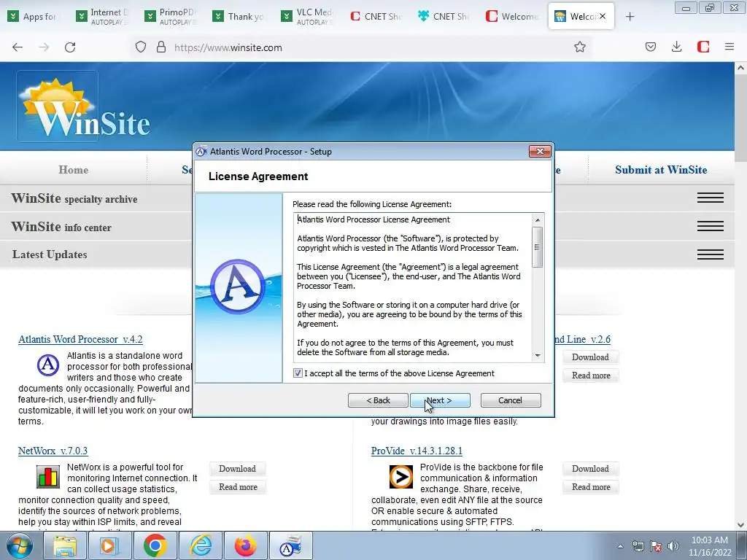
Task: Open a new tab with the plus icon
Action: (630, 17)
